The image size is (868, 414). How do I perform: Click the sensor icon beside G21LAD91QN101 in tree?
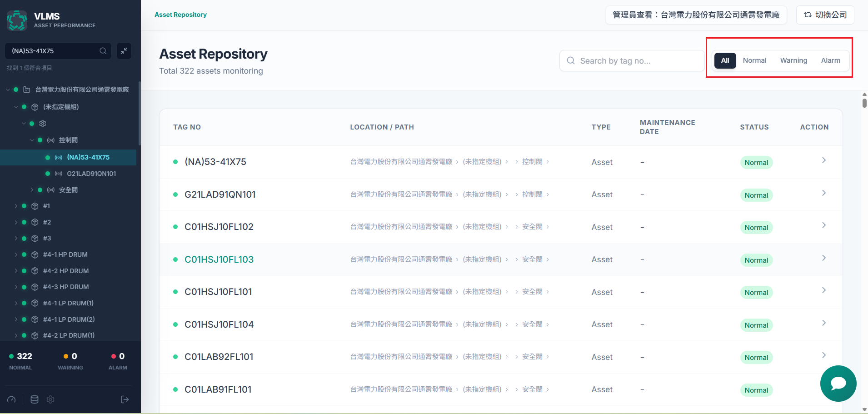pyautogui.click(x=59, y=174)
